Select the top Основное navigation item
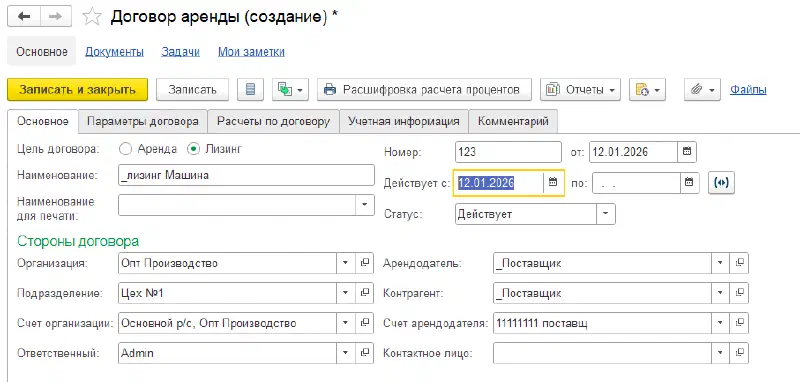This screenshot has height=382, width=800. pyautogui.click(x=42, y=52)
